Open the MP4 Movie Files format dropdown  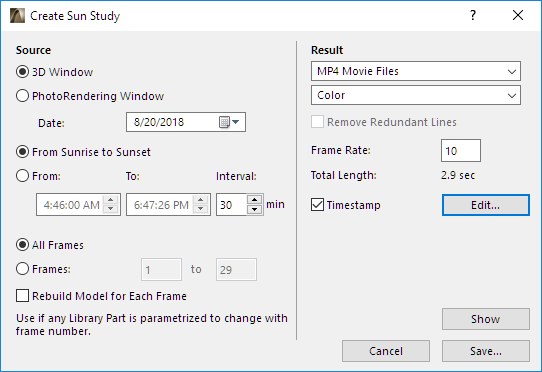coord(416,71)
